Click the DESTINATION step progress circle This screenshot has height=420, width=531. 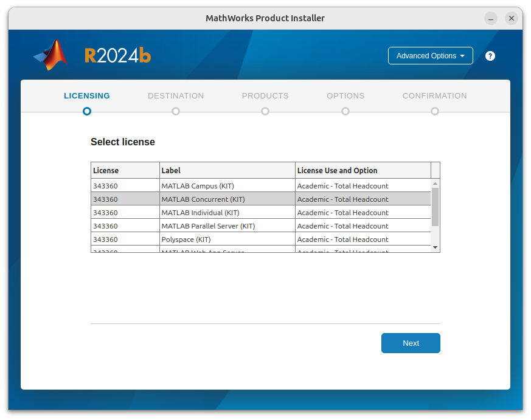point(176,111)
